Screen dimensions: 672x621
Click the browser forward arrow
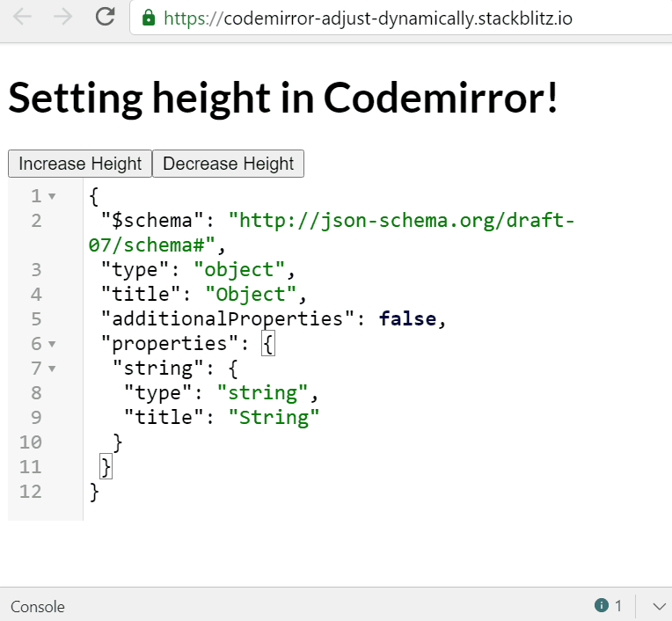(63, 17)
